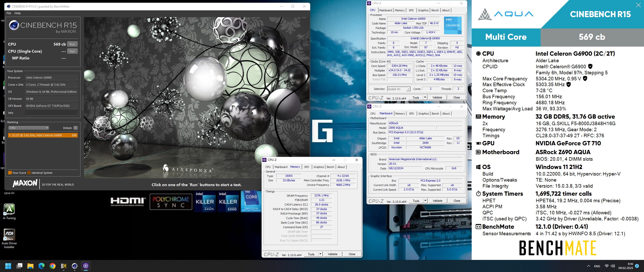Click the verified shield next to CPUID
Viewport: 644px width, 272px height.
click(590, 66)
